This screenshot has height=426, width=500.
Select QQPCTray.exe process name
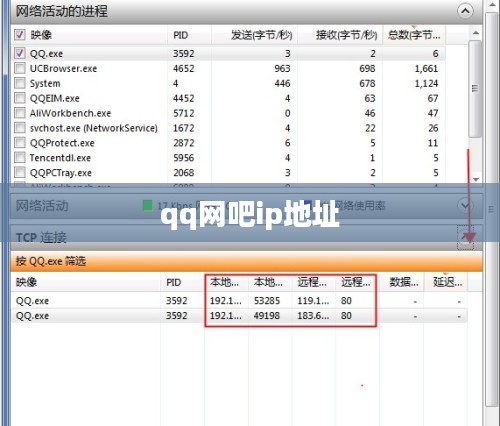tap(61, 173)
